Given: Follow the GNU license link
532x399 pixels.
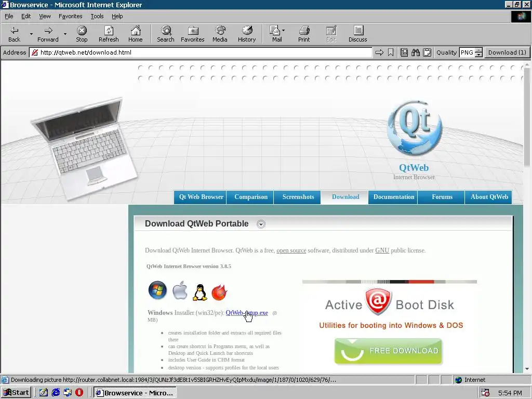Looking at the screenshot, I should coord(382,250).
